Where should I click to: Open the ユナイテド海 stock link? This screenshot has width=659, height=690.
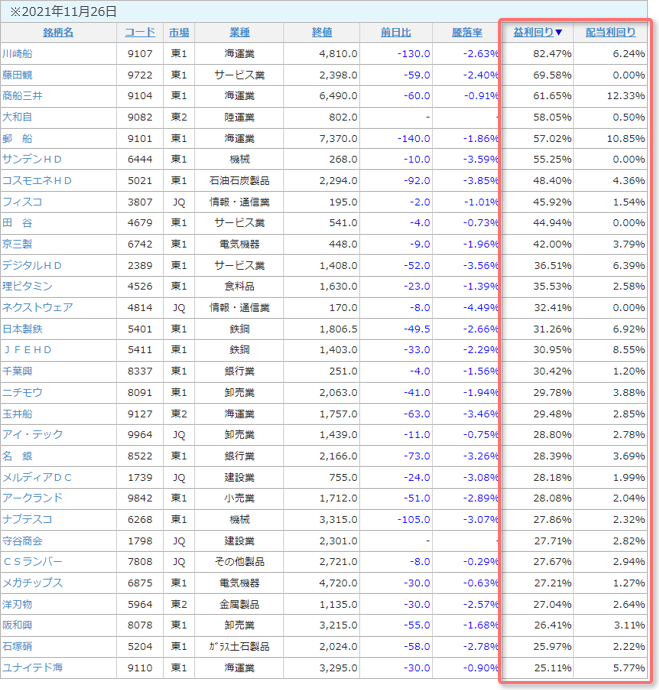pos(33,668)
